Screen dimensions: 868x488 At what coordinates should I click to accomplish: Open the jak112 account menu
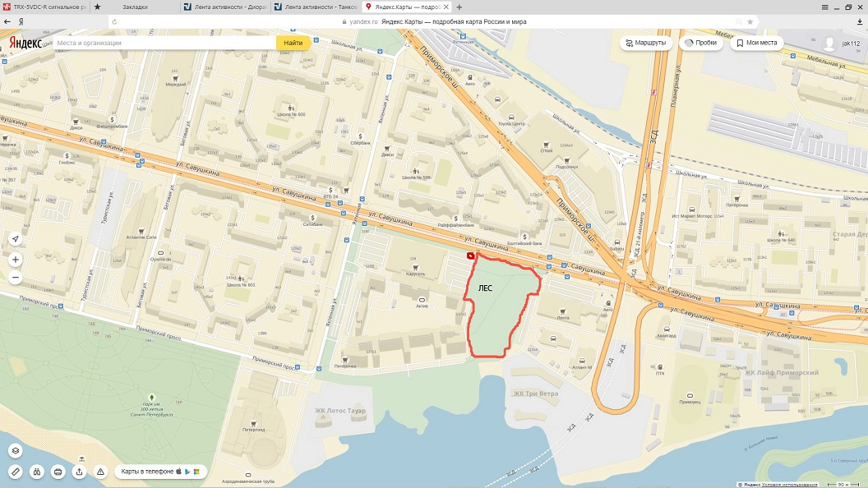(x=840, y=44)
